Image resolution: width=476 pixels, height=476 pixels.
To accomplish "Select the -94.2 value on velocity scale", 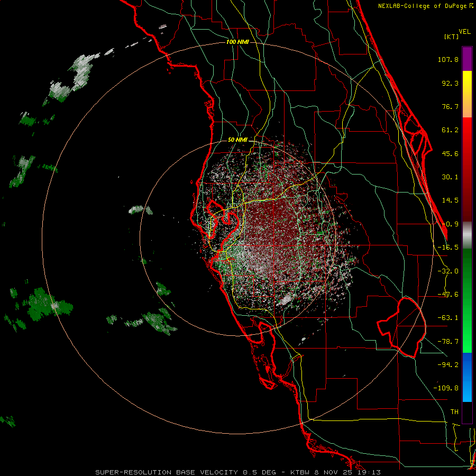I will click(448, 364).
